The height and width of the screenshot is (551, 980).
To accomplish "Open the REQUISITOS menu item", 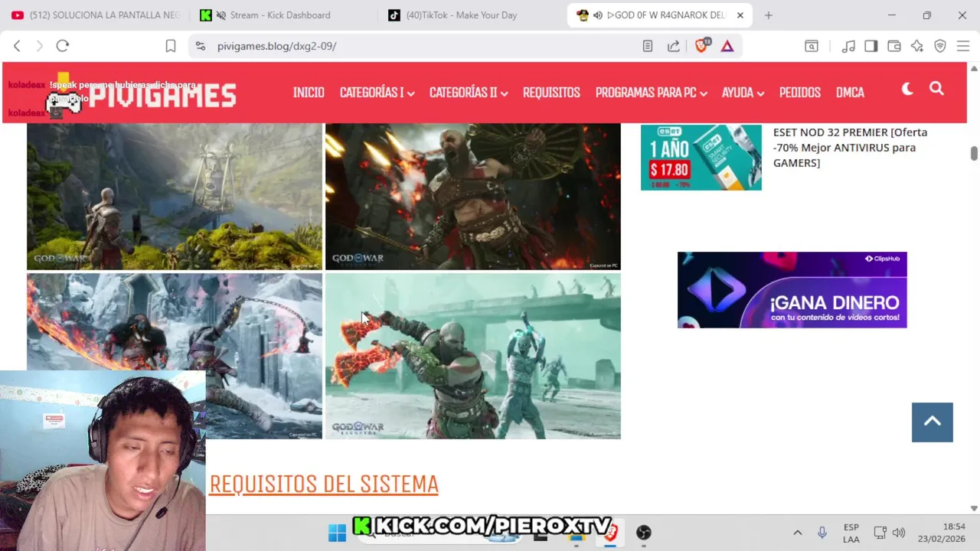I will pos(551,93).
